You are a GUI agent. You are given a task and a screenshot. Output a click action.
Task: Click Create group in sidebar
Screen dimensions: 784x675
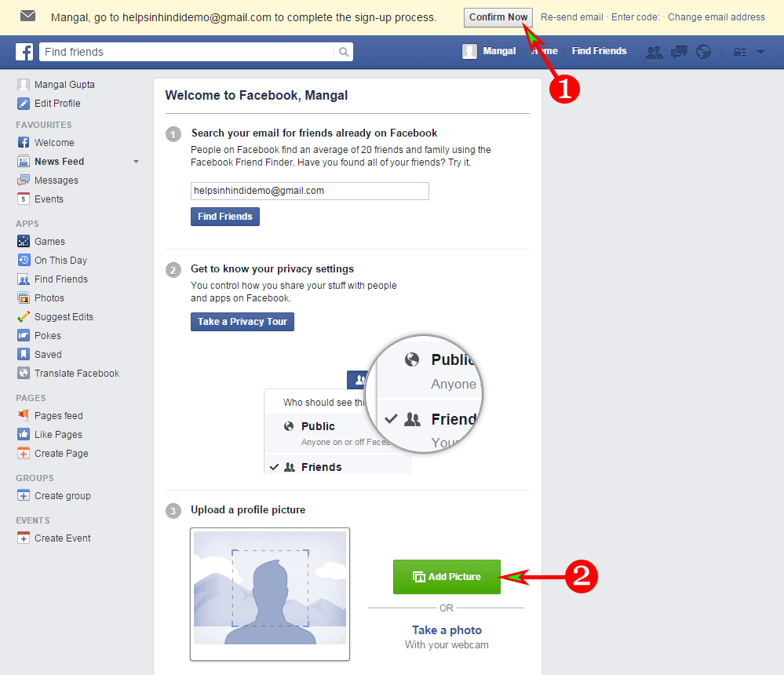pos(54,496)
